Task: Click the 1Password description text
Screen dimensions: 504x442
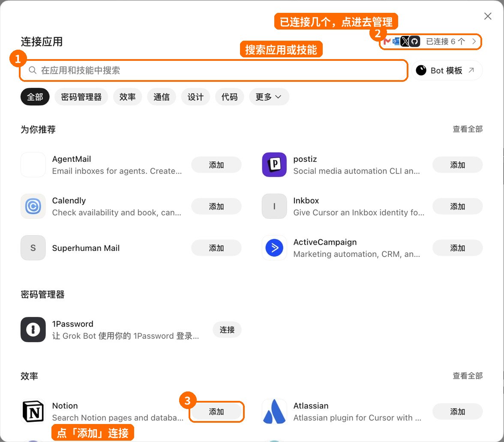Action: coord(125,336)
